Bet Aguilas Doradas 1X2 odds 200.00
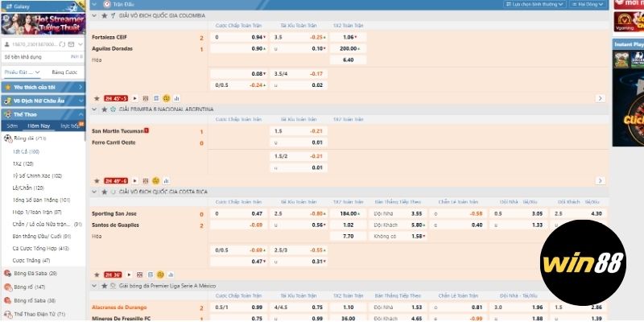The image size is (644, 322). click(x=348, y=49)
